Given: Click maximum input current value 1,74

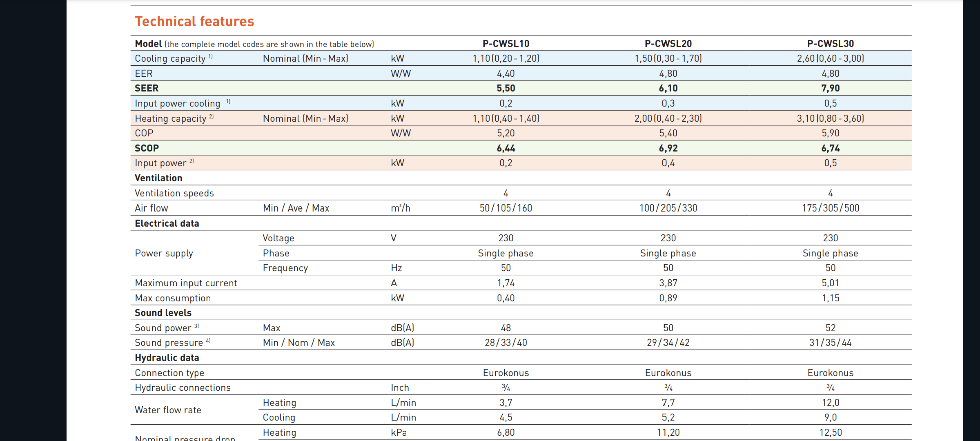Looking at the screenshot, I should click(506, 283).
